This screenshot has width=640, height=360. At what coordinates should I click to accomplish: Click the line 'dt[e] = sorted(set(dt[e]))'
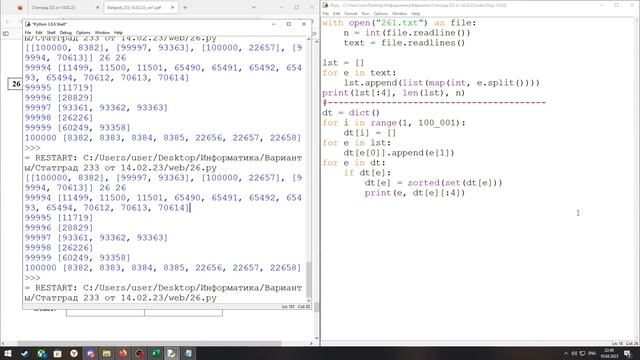433,183
